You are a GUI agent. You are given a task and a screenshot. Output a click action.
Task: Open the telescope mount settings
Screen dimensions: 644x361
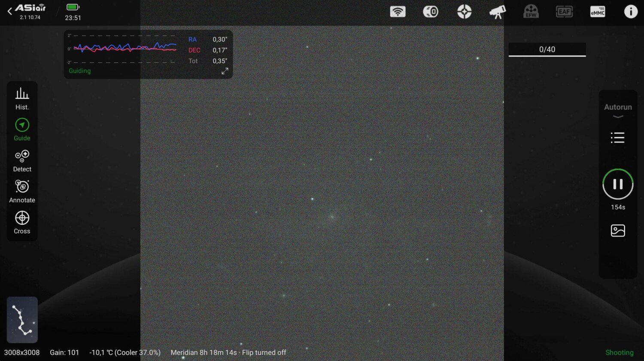(497, 12)
